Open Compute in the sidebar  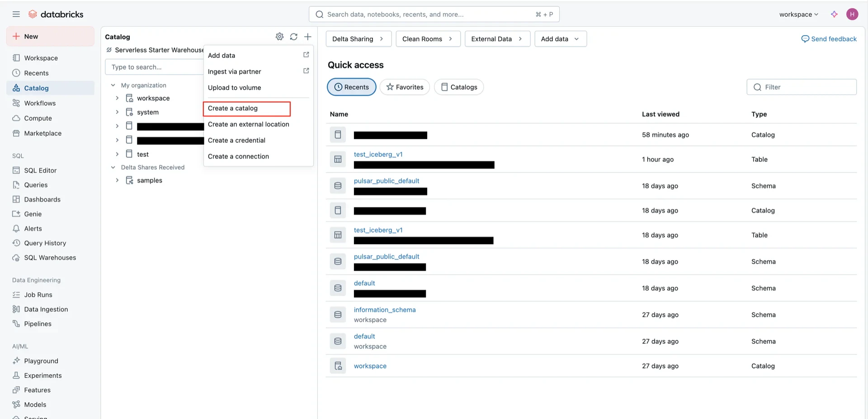pos(50,118)
